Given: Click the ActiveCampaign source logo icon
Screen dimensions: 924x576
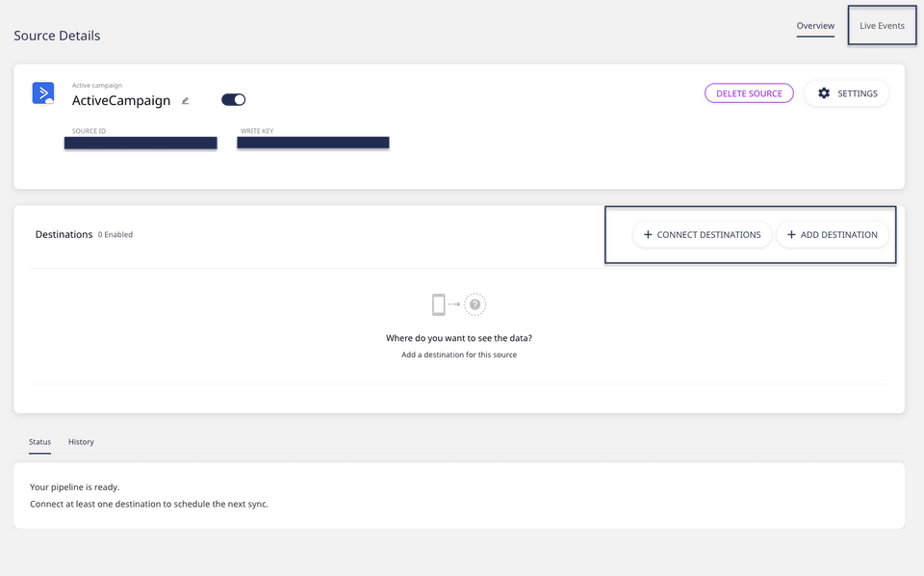Looking at the screenshot, I should pos(43,93).
